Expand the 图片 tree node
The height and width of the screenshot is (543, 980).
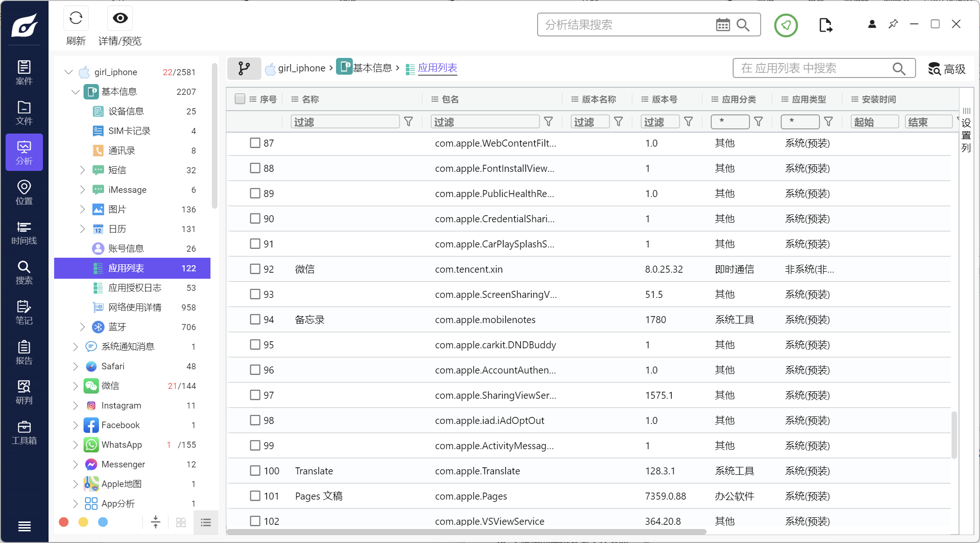pos(83,209)
